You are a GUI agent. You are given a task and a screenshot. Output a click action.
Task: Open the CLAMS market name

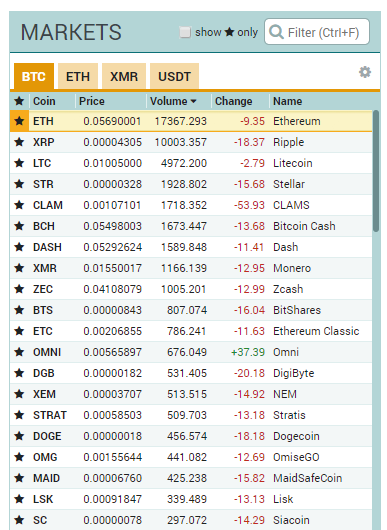[291, 205]
